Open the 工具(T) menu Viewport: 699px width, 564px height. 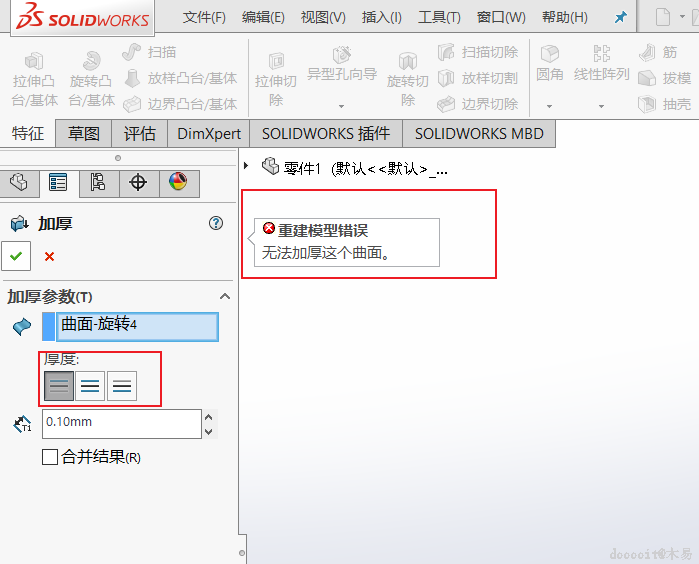pyautogui.click(x=439, y=17)
